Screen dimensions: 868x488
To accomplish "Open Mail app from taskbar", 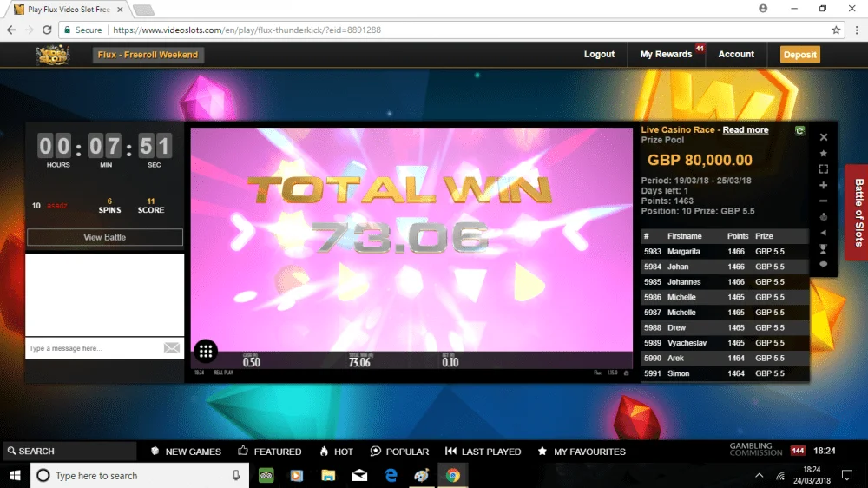I will [359, 475].
